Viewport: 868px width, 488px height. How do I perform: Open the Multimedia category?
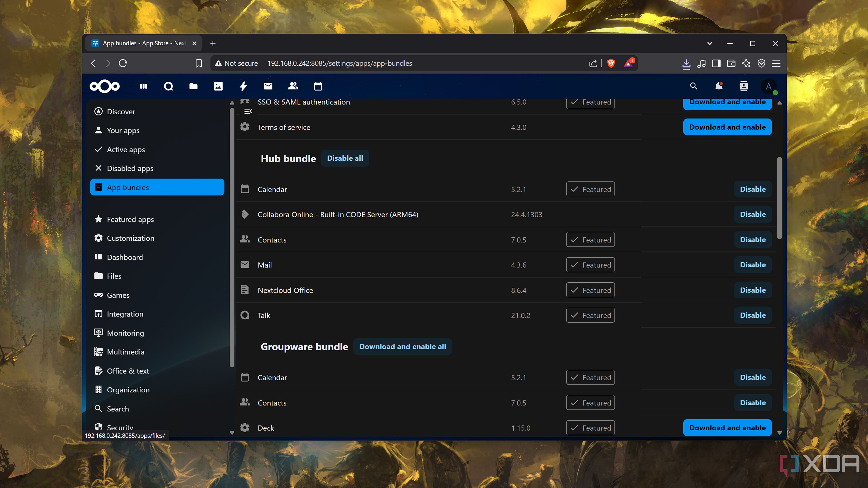(157, 352)
